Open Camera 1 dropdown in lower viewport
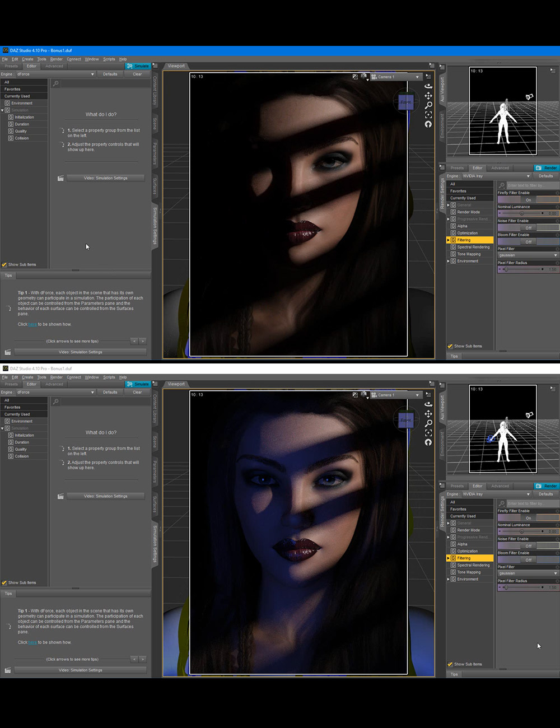Screen dimensions: 560x728 coord(395,395)
